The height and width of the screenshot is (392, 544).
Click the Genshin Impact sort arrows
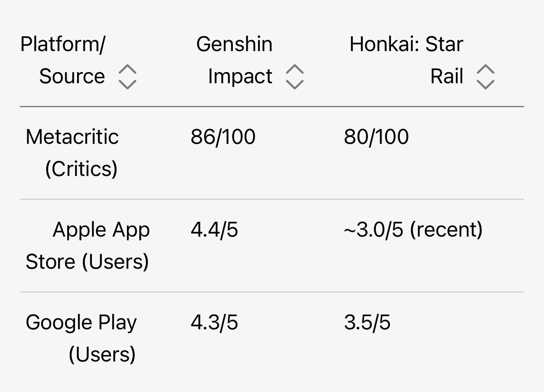pos(295,77)
